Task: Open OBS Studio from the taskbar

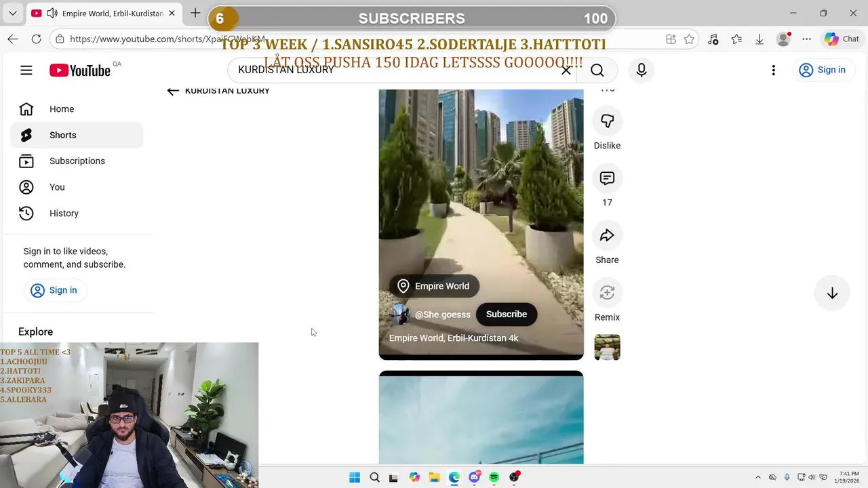Action: [x=514, y=477]
